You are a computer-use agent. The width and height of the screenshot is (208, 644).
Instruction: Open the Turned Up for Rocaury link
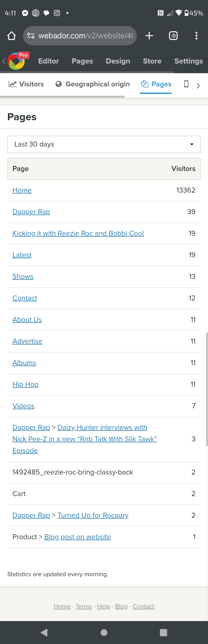point(93,515)
